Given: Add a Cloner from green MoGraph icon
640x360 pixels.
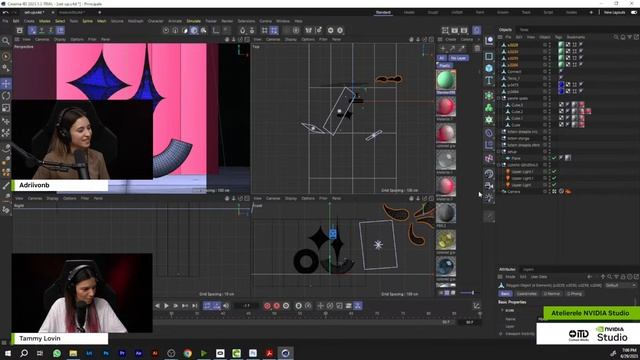Looking at the screenshot, I should coord(489,108).
